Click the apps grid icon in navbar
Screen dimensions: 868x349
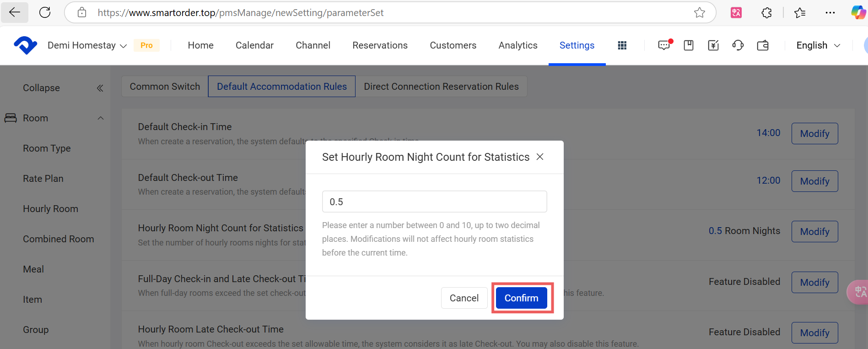pos(622,45)
